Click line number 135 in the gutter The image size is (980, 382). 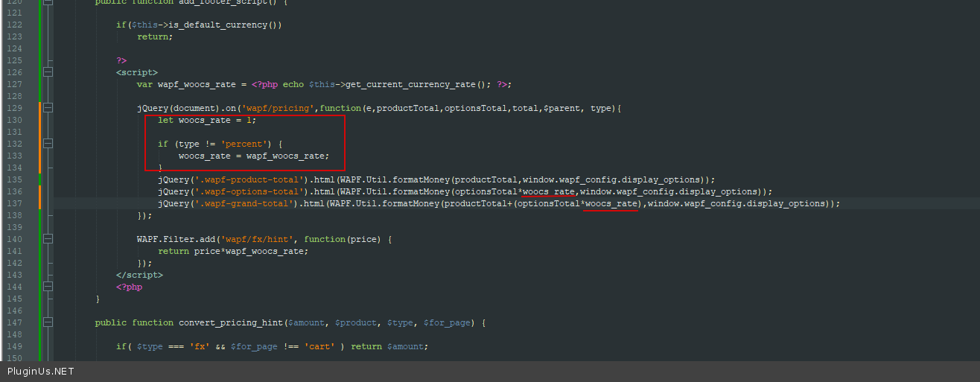tap(13, 179)
